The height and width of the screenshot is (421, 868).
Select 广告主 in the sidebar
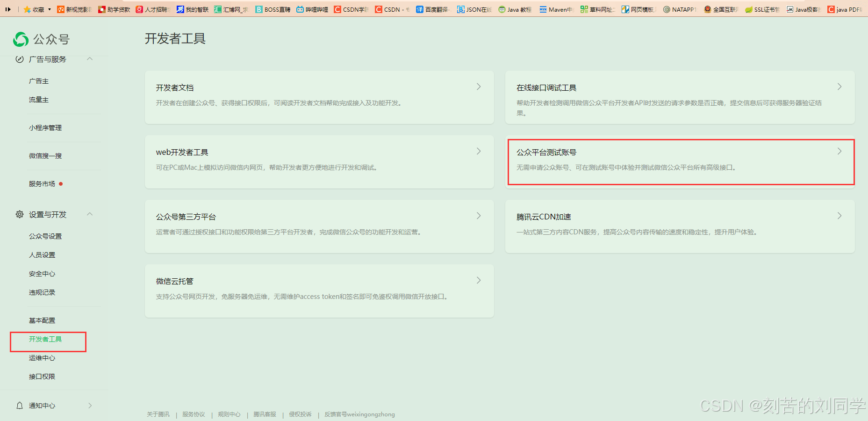(x=39, y=81)
